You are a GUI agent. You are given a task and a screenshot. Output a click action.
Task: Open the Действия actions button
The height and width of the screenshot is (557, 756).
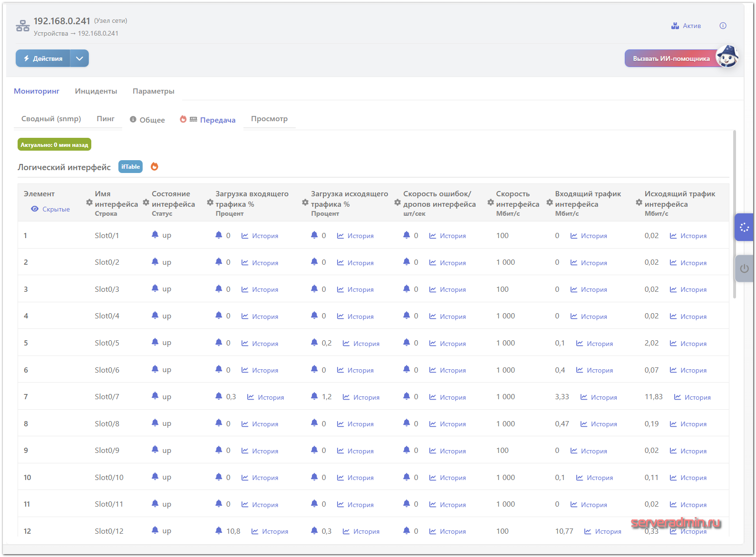point(43,58)
